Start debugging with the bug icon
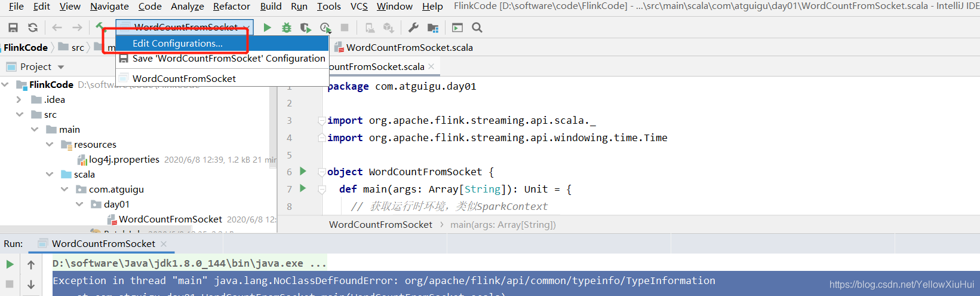This screenshot has width=980, height=296. tap(287, 28)
